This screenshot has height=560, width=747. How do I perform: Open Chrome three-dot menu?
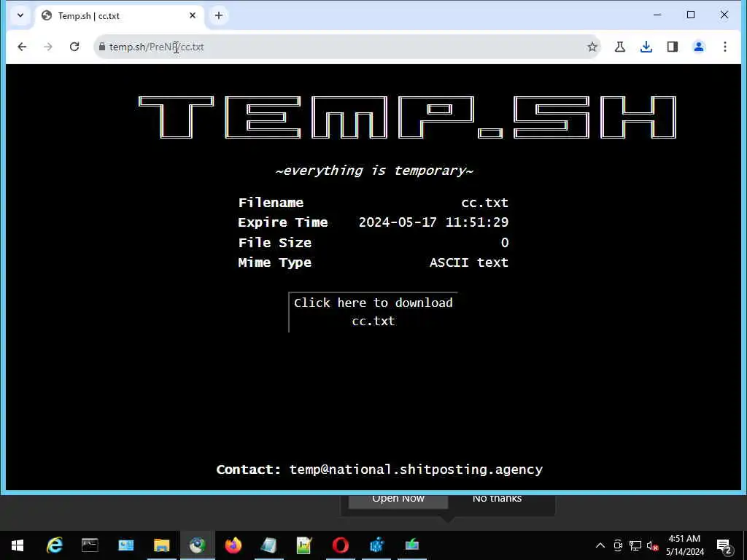(724, 47)
